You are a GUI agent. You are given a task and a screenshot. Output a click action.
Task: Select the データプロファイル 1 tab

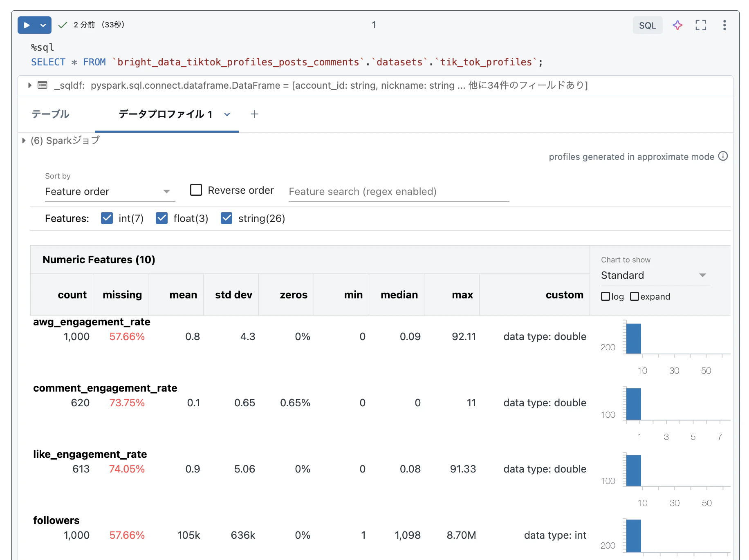(x=166, y=114)
